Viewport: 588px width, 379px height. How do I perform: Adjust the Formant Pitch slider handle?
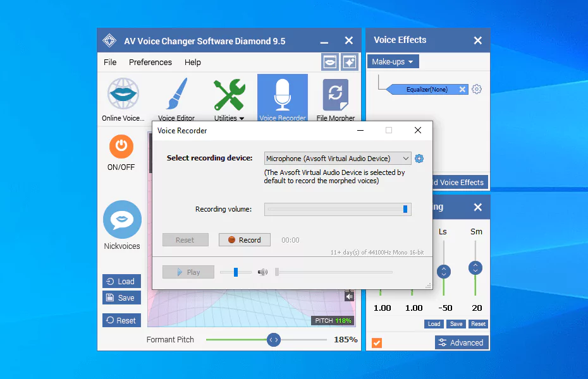coord(274,340)
